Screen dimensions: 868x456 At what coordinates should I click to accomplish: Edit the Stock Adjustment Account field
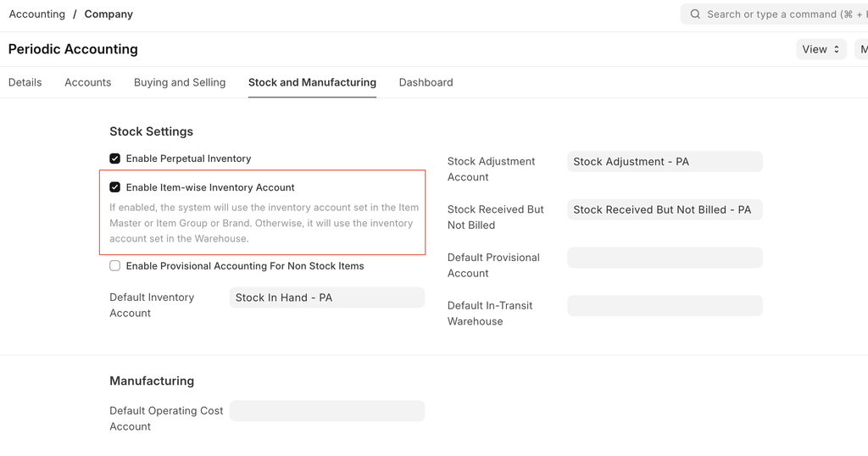tap(665, 162)
